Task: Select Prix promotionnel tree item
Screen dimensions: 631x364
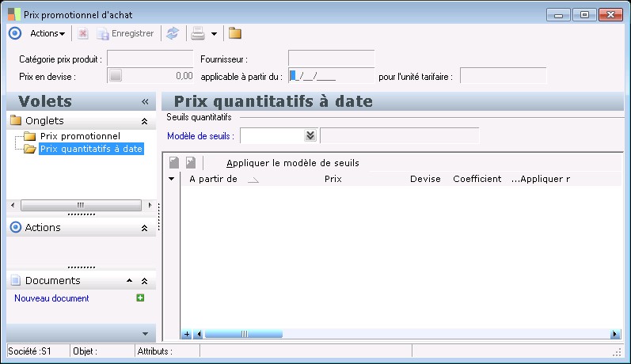Action: (80, 136)
